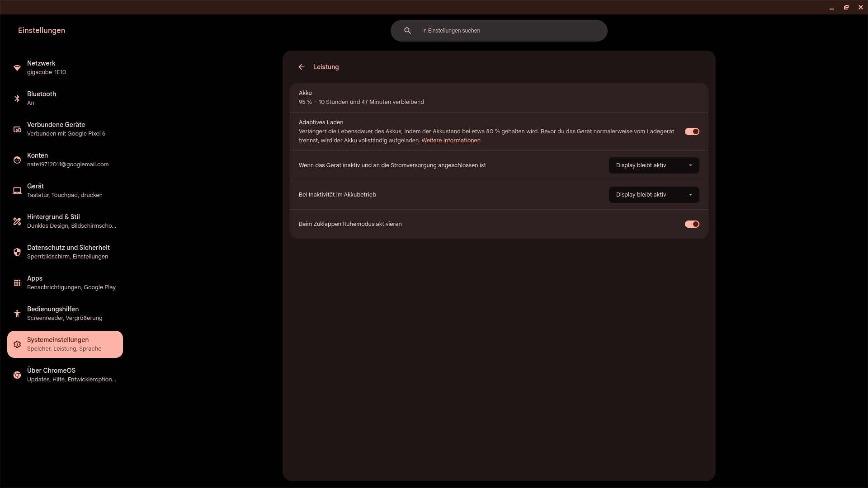Click the Bedienungshilfen accessibility icon
The width and height of the screenshot is (868, 488).
point(17,314)
